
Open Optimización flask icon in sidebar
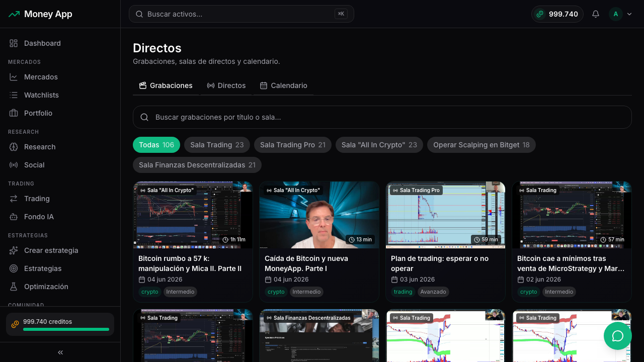click(x=14, y=287)
